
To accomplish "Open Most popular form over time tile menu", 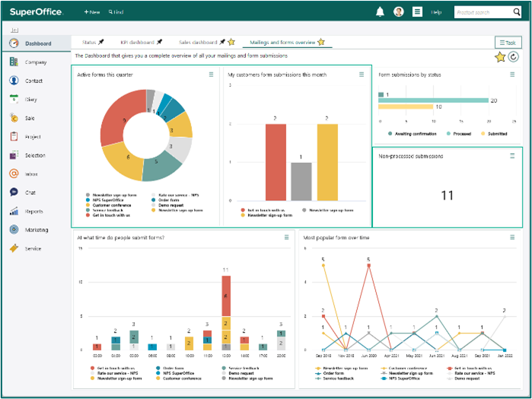I will (x=512, y=238).
